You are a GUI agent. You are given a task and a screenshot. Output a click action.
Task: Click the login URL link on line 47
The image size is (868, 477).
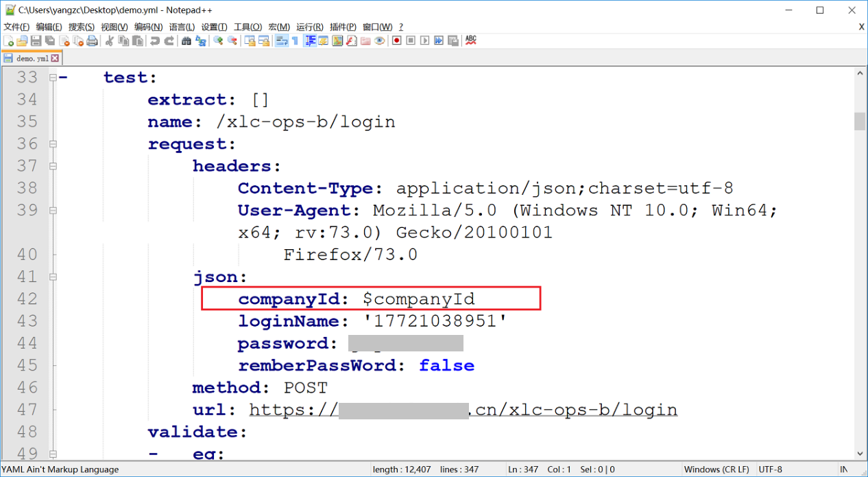[463, 410]
